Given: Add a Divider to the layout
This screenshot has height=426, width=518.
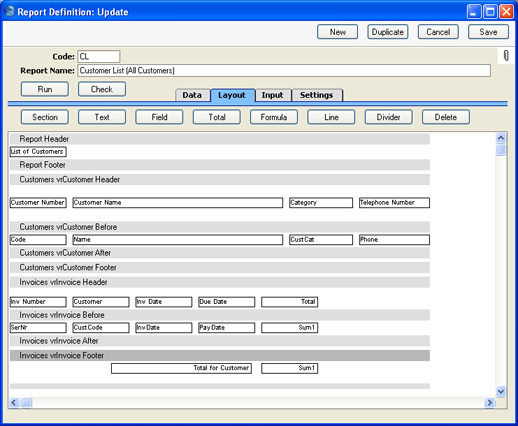Looking at the screenshot, I should [389, 117].
